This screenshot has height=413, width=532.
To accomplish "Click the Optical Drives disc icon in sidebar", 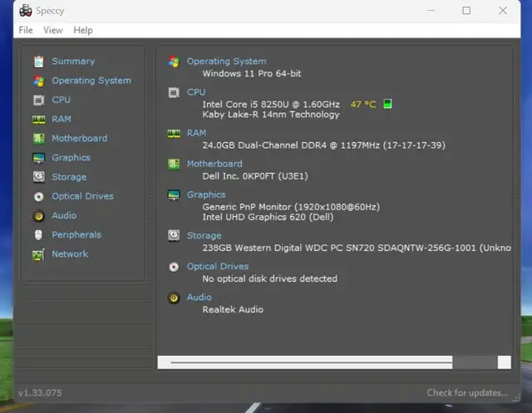I will [39, 196].
